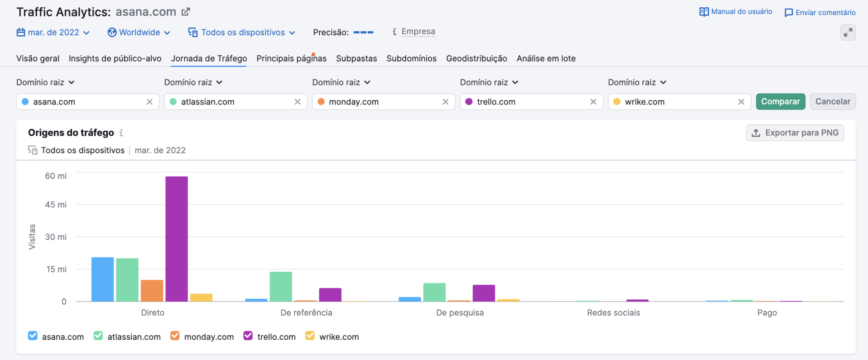
Task: Click the info icon beside Origens do tráfego
Action: coord(121,132)
